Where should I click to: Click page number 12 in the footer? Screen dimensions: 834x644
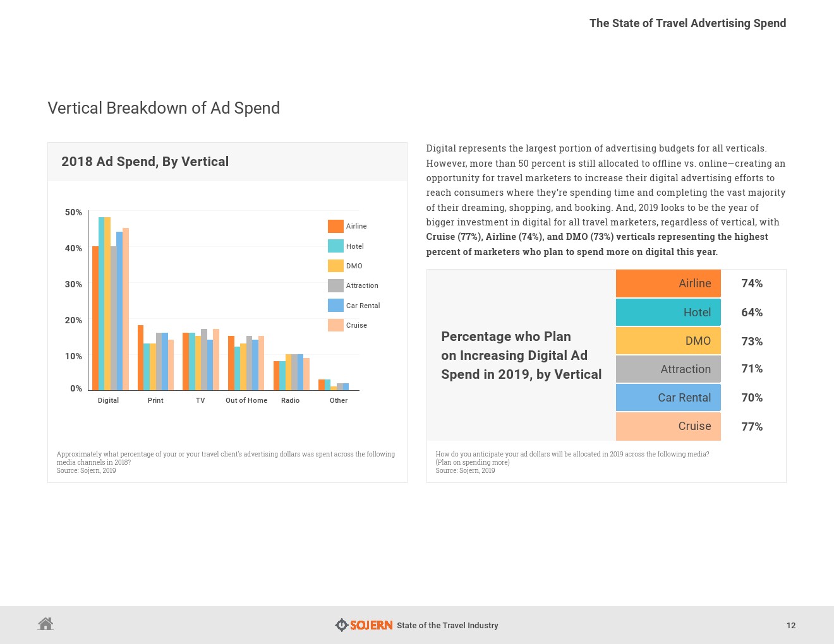click(790, 626)
